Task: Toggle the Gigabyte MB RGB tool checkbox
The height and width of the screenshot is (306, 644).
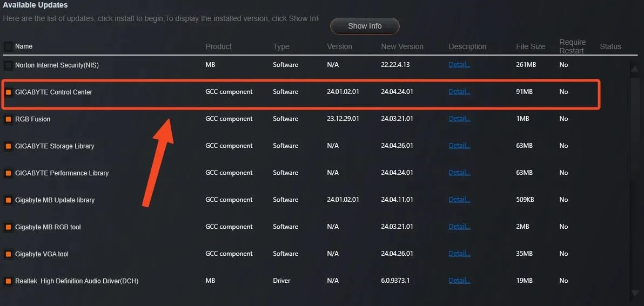Action: (x=8, y=227)
